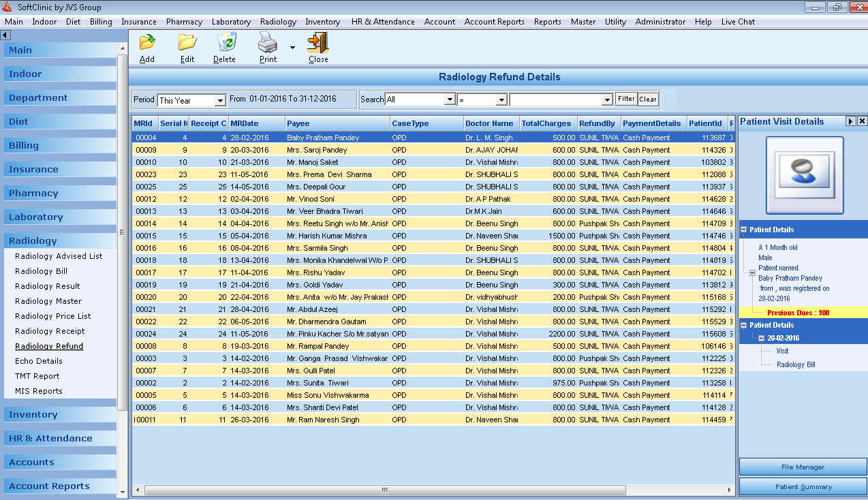Image resolution: width=868 pixels, height=500 pixels.
Task: Open the Pharmacy menu
Action: point(184,22)
